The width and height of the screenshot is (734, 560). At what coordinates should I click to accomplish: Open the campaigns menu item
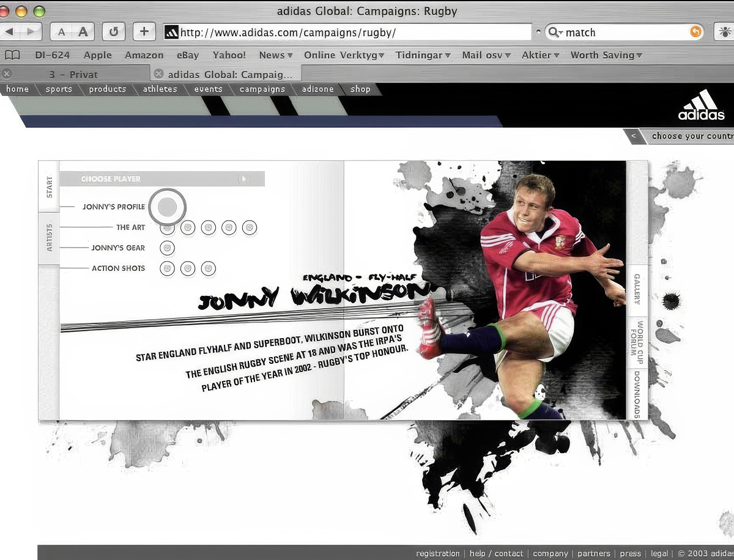pyautogui.click(x=262, y=89)
